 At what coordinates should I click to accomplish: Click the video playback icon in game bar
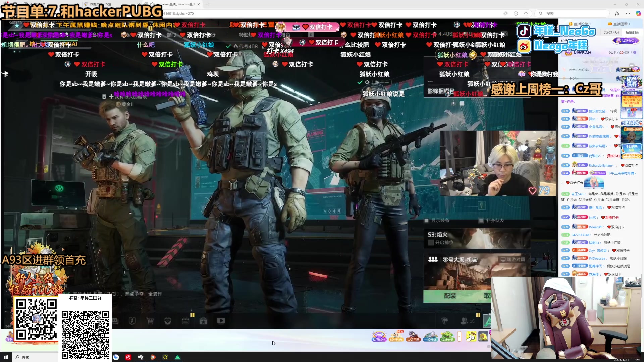tap(221, 321)
